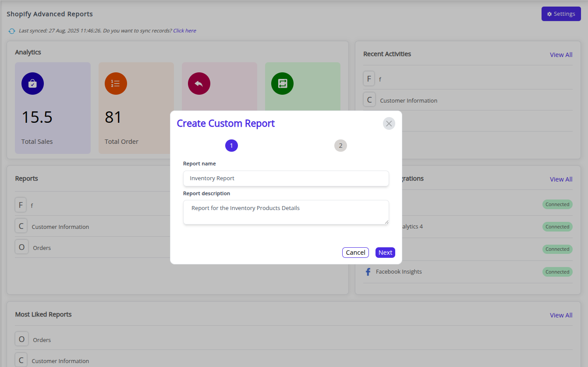Go to step 2 of the wizard

340,146
